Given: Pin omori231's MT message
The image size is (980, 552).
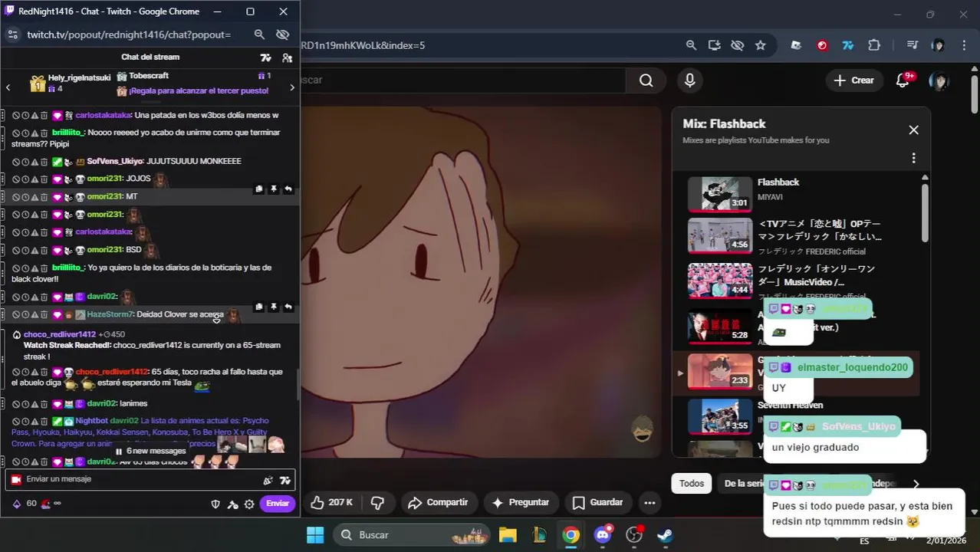Looking at the screenshot, I should [274, 189].
